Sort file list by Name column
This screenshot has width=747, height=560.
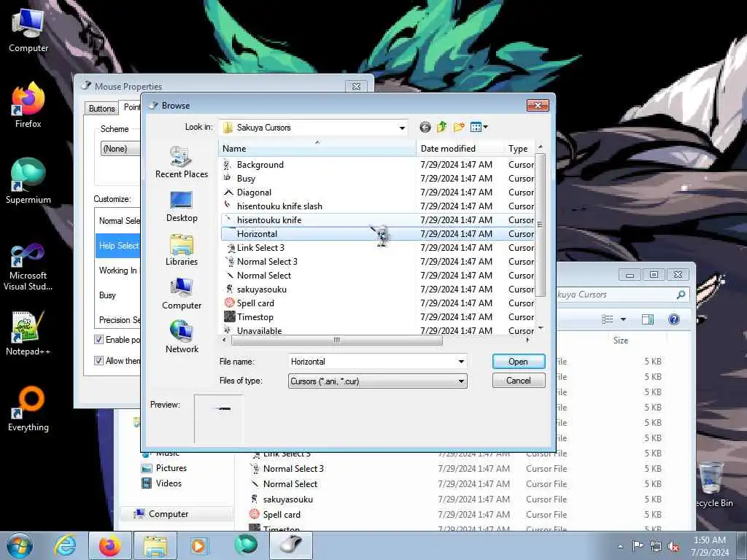click(317, 149)
